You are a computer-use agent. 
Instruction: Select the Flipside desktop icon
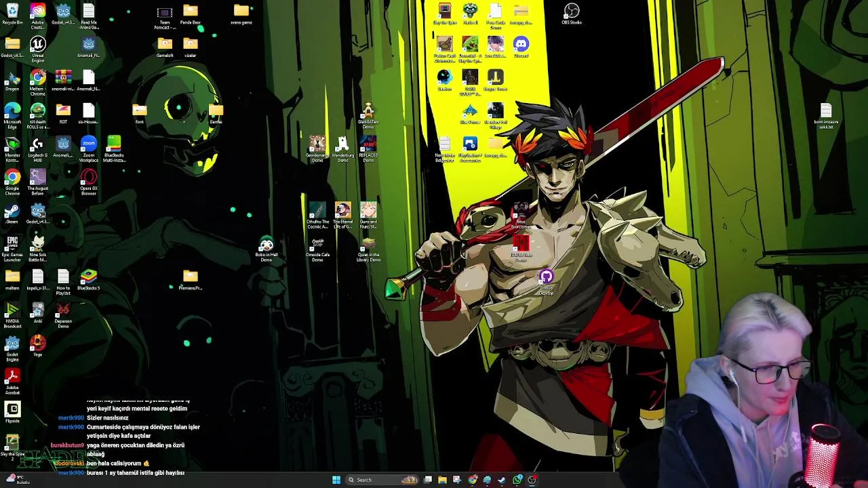pyautogui.click(x=12, y=412)
